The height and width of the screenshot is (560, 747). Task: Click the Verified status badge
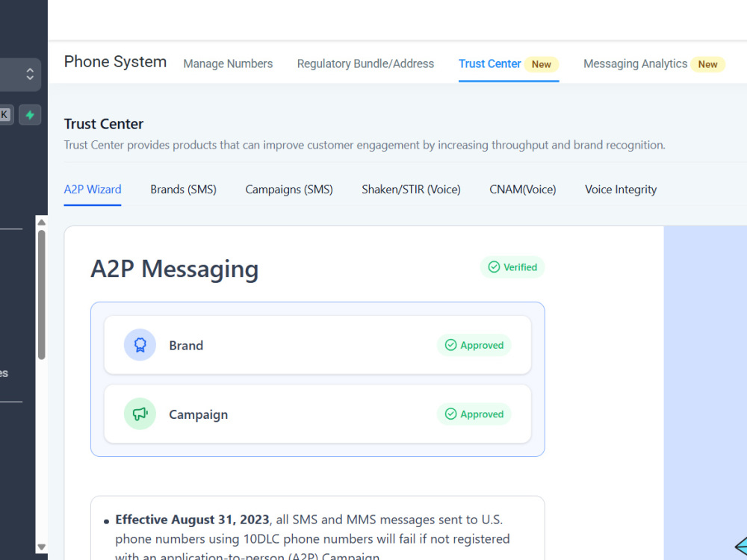coord(512,267)
